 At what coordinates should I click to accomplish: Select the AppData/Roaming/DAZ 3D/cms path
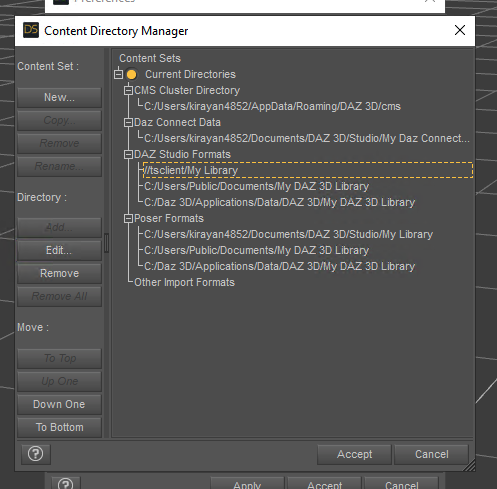272,106
